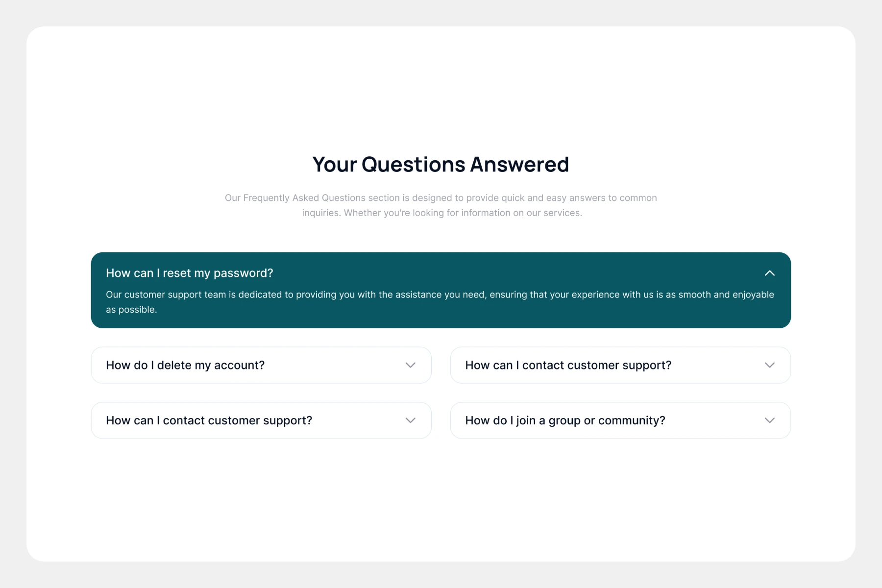Screen dimensions: 882x588
Task: Open contact customer support question beneath delete account item
Action: click(x=209, y=420)
